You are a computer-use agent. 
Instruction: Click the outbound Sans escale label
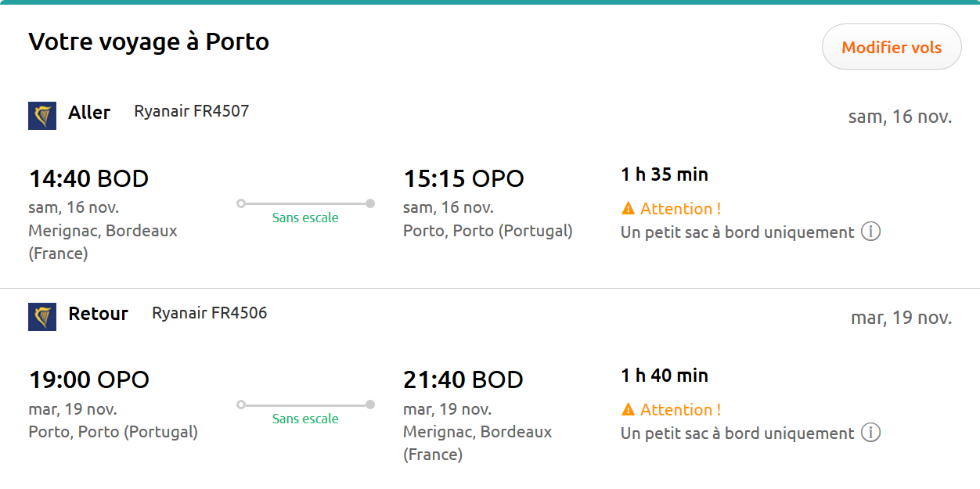[x=305, y=218]
